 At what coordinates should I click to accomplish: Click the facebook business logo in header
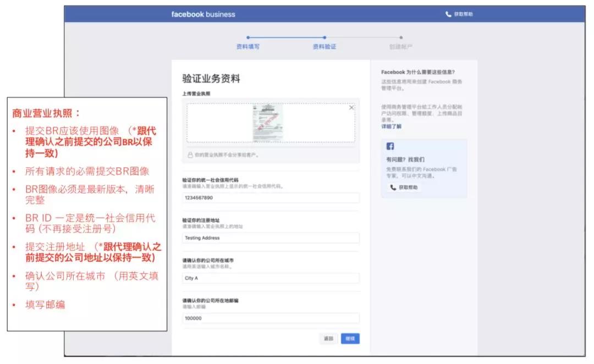click(x=203, y=14)
